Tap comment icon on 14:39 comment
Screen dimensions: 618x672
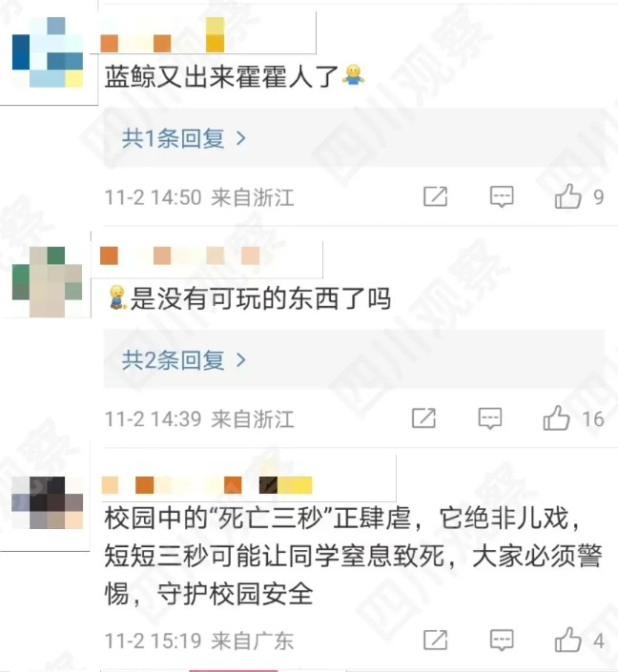pos(490,418)
